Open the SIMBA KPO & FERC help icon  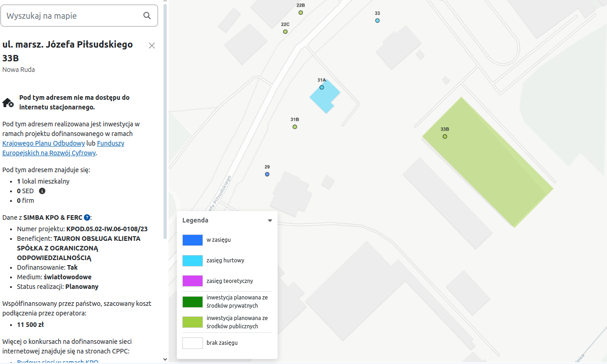click(87, 217)
